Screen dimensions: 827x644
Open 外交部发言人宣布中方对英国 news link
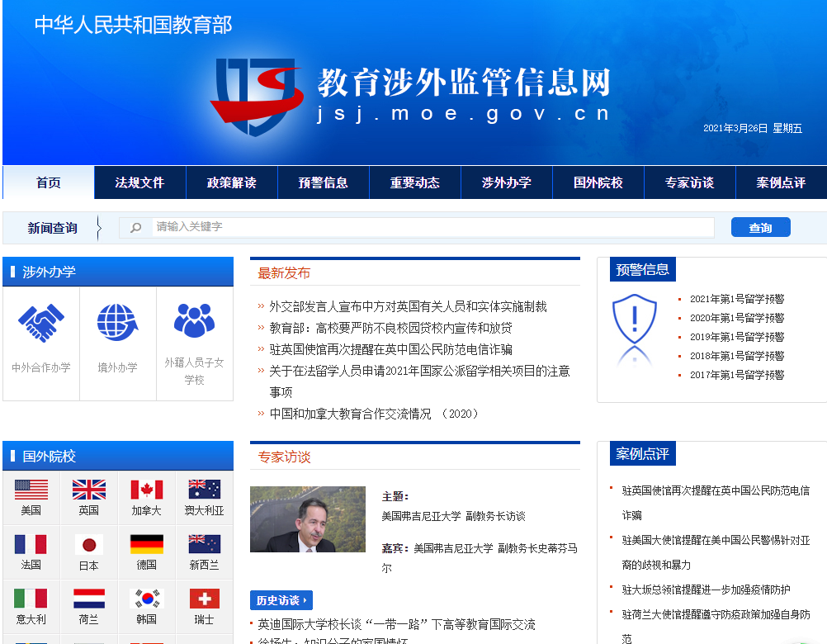click(x=408, y=306)
